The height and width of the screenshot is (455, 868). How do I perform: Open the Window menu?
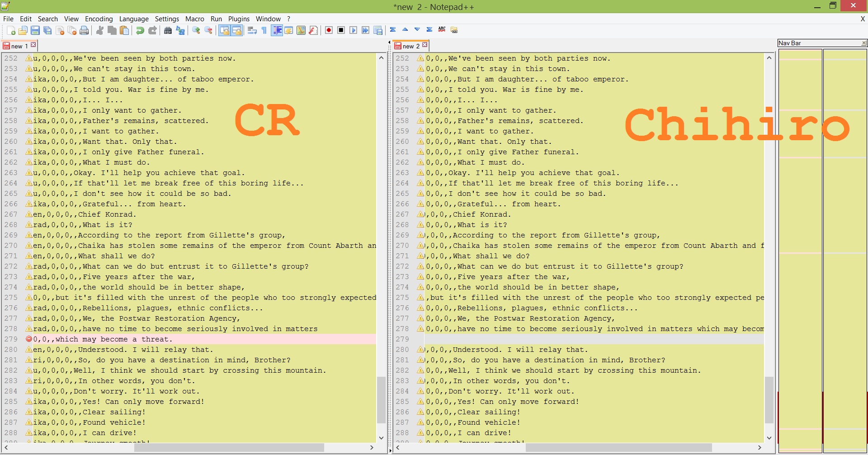click(269, 19)
